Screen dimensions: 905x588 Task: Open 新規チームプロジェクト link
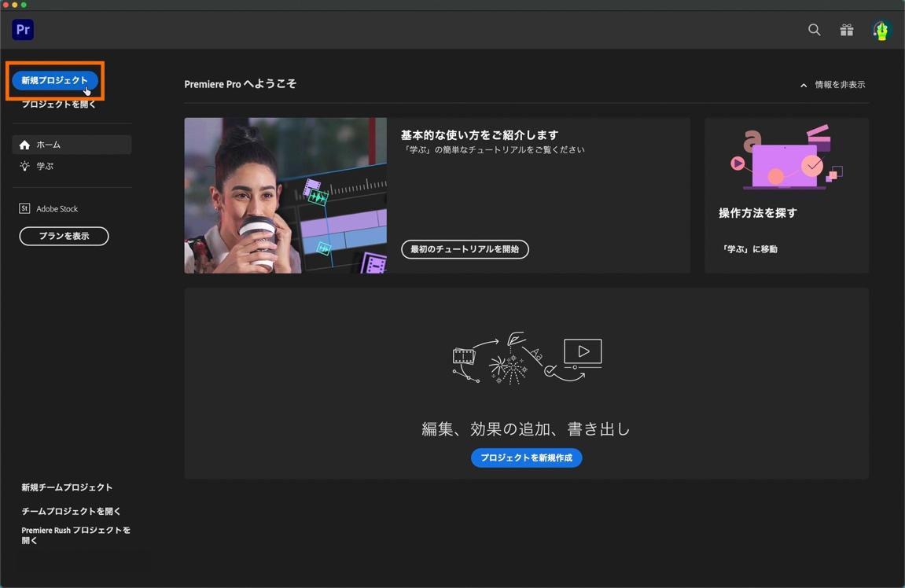click(67, 487)
